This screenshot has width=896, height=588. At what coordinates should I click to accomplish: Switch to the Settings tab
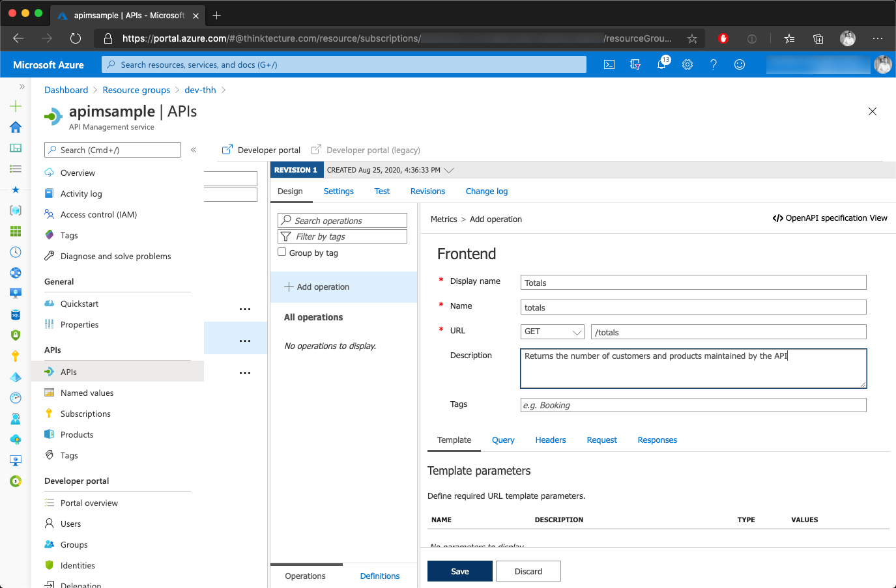338,191
